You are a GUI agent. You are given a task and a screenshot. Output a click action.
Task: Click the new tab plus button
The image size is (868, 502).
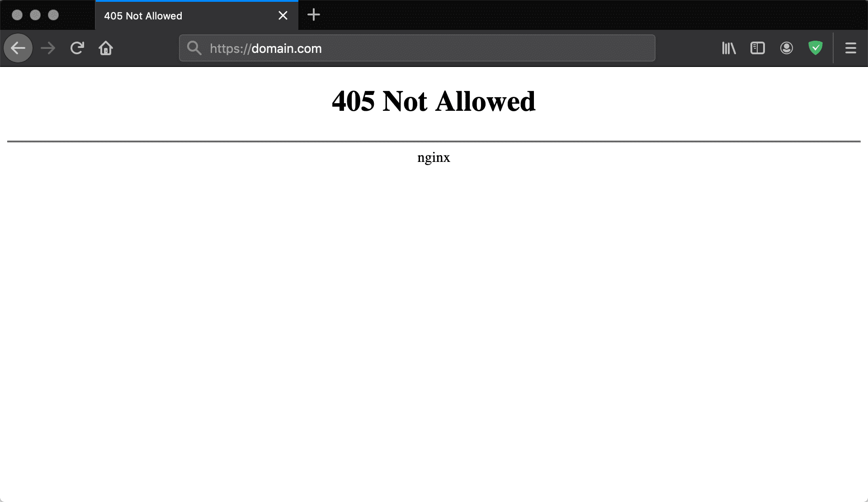(314, 15)
